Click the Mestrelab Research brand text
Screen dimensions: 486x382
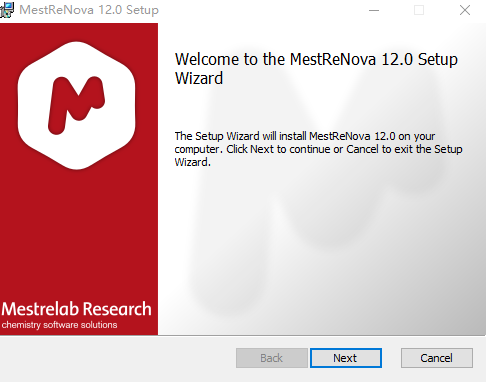(x=77, y=309)
